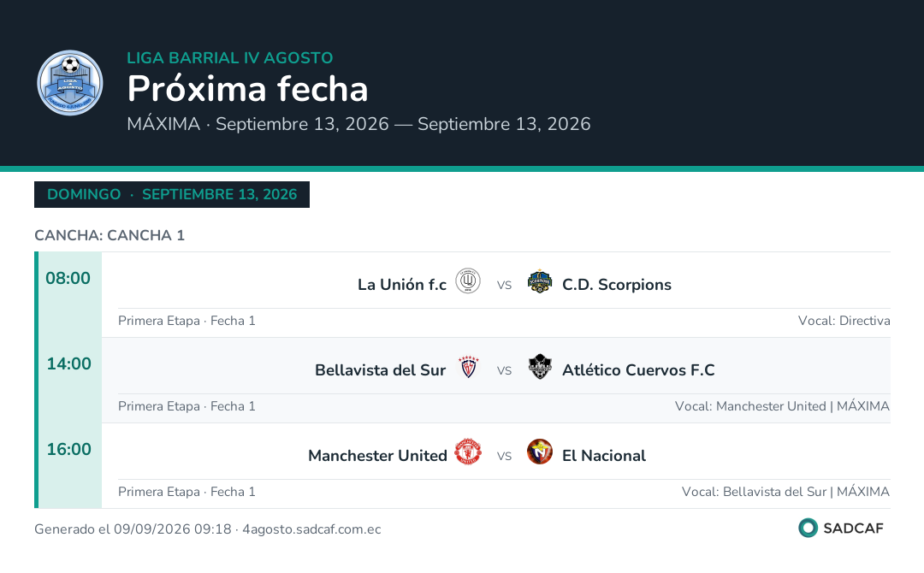Click Atlético Cuervos F.C crest

(539, 367)
